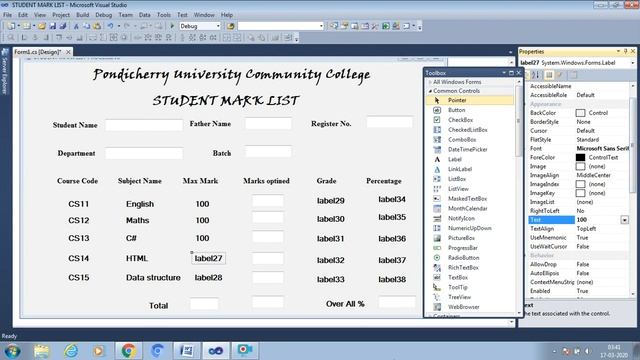Choose ComboBox control in Toolbox
The height and width of the screenshot is (360, 640).
click(x=462, y=140)
